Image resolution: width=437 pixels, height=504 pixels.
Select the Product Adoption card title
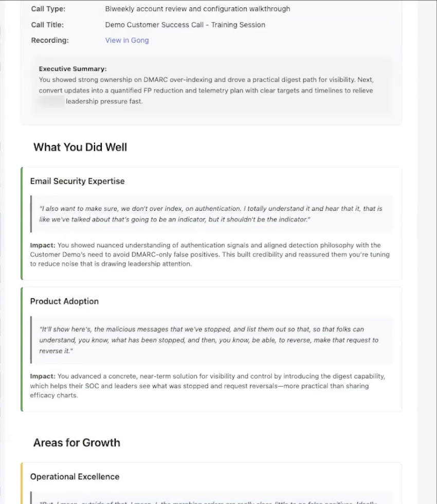(64, 301)
